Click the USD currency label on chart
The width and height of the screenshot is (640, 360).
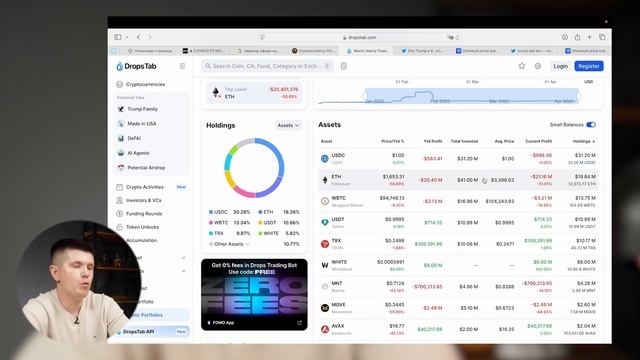[588, 82]
